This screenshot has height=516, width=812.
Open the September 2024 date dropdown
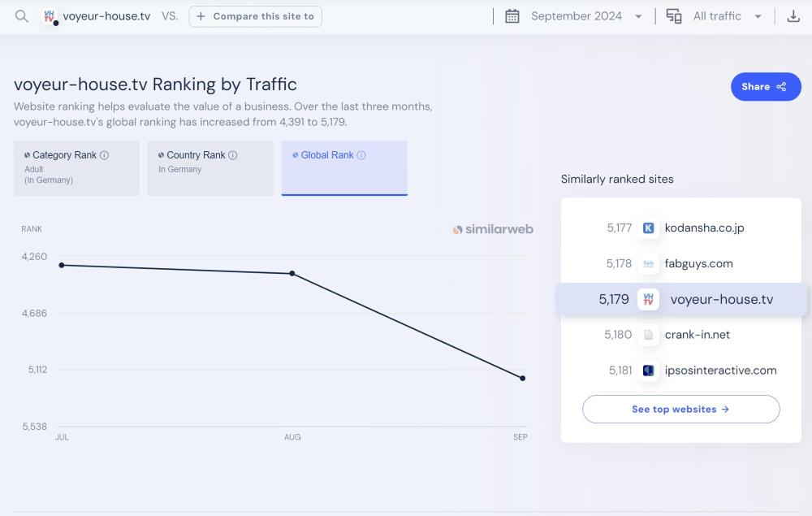click(586, 16)
